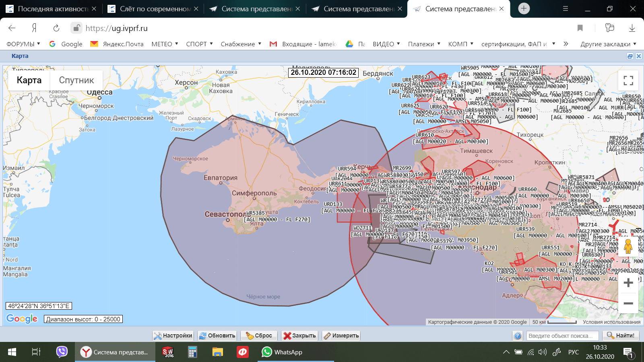Image resolution: width=644 pixels, height=362 pixels.
Task: Zoom in the map with plus button
Action: click(628, 283)
